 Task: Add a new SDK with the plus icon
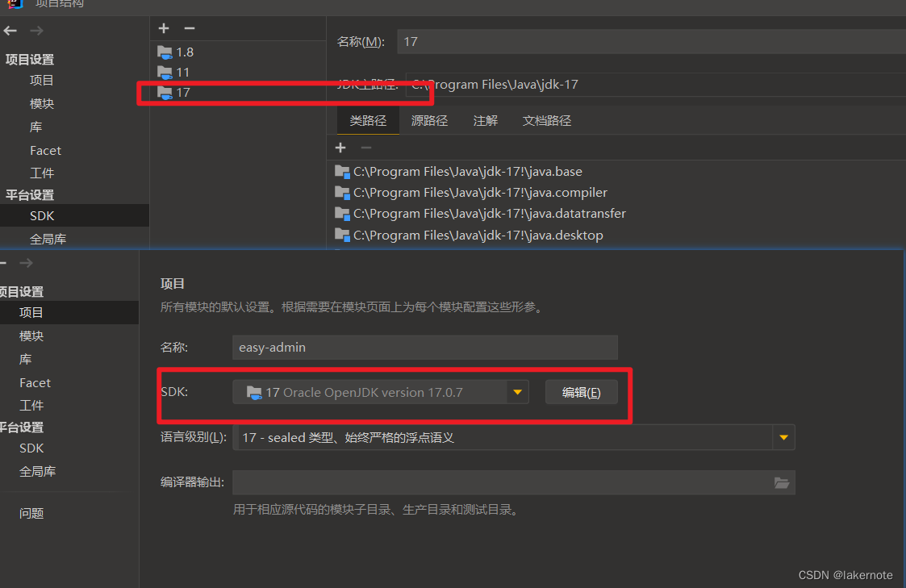pos(164,28)
